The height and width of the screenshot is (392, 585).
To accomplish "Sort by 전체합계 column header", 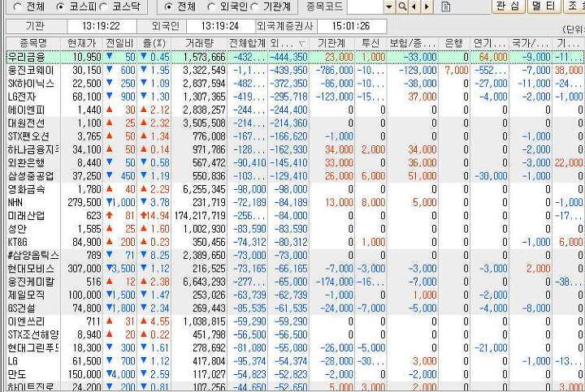I will 247,43.
